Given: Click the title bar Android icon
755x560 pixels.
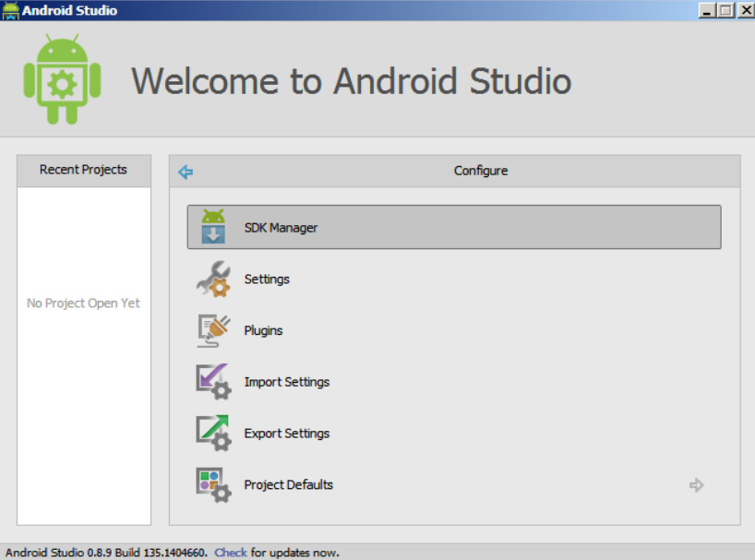Looking at the screenshot, I should pos(10,10).
